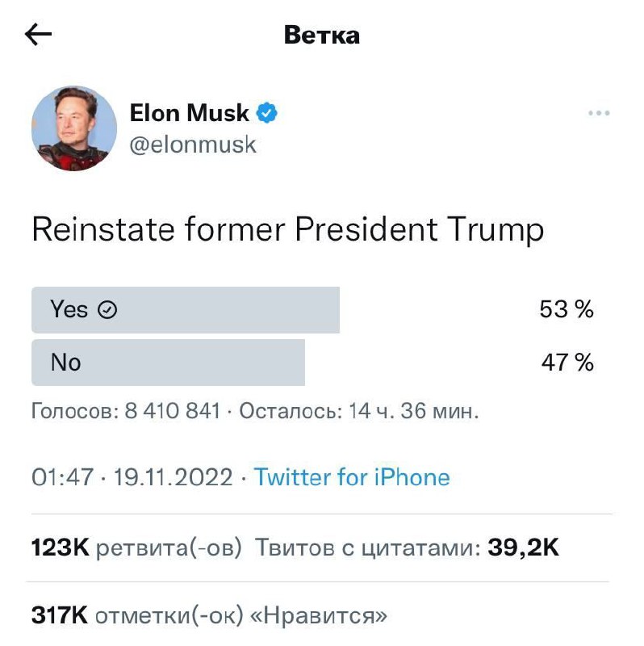Image resolution: width=644 pixels, height=646 pixels.
Task: Select the No poll option bar
Action: pos(168,363)
